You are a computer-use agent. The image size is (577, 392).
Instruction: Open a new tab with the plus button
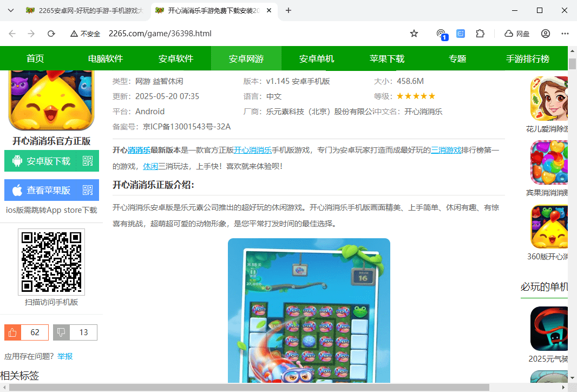(288, 10)
